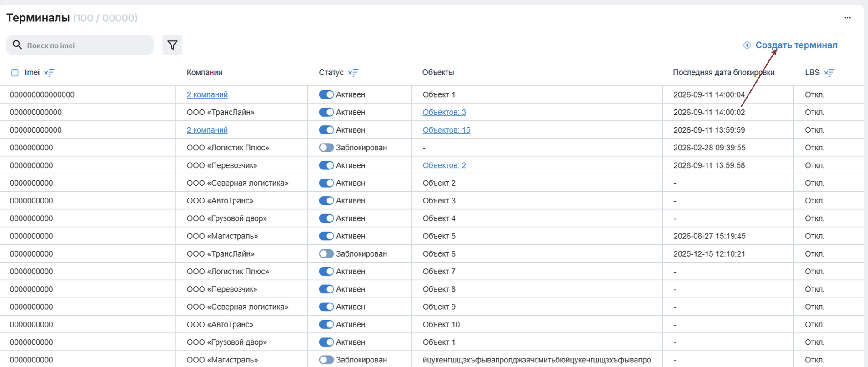Click the search magnifier icon
The width and height of the screenshot is (868, 367).
tap(17, 45)
